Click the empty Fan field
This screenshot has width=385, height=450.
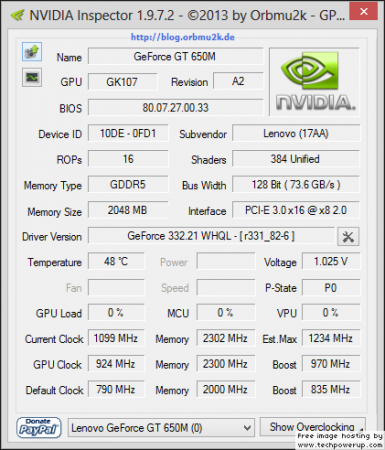tap(116, 287)
